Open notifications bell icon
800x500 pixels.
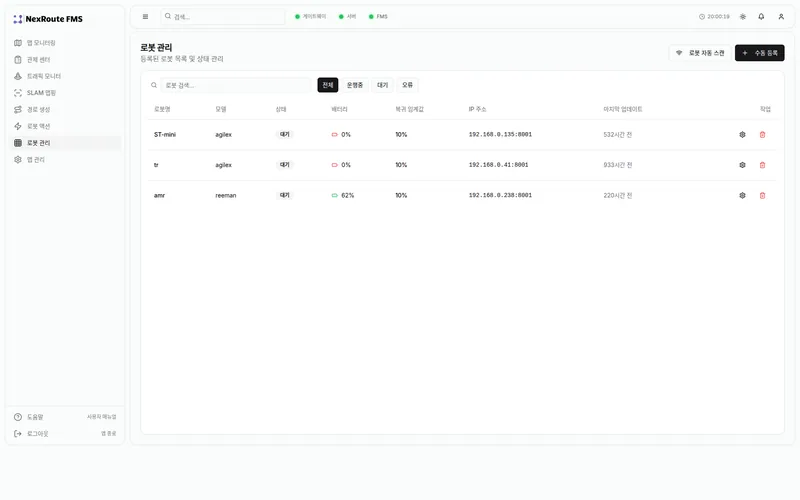[x=761, y=16]
